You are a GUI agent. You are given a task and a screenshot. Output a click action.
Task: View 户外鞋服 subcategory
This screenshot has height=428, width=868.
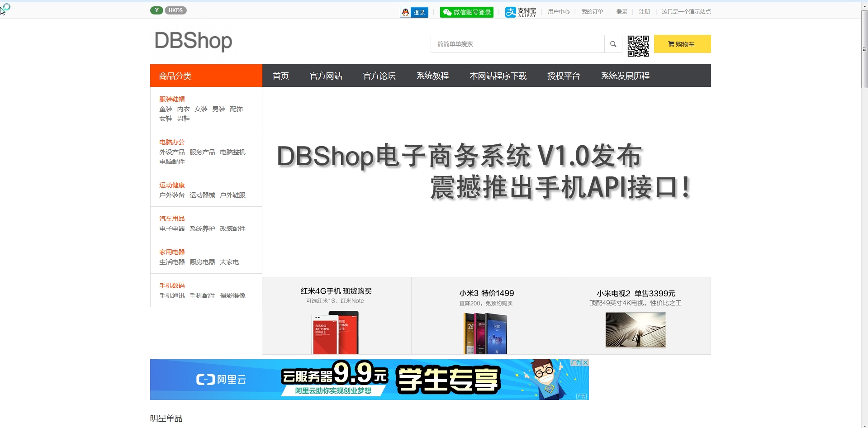[232, 195]
